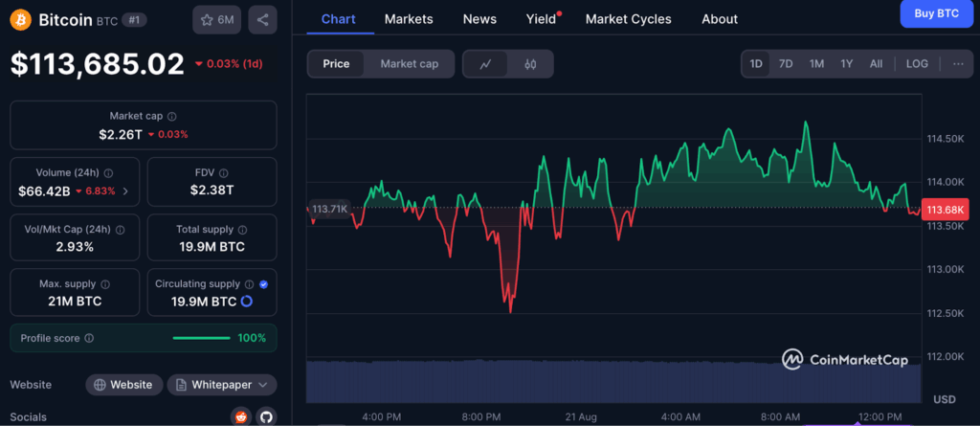
Task: Open the chart more options menu
Action: click(958, 64)
